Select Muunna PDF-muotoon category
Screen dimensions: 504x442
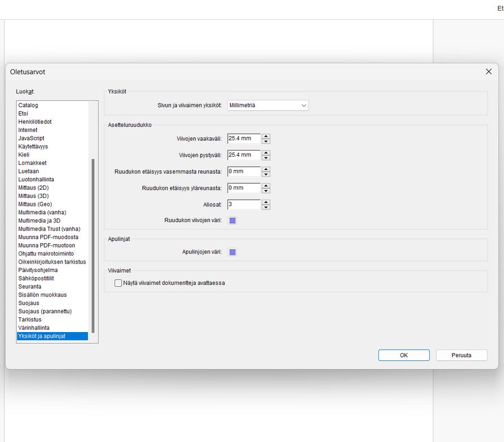[53, 245]
